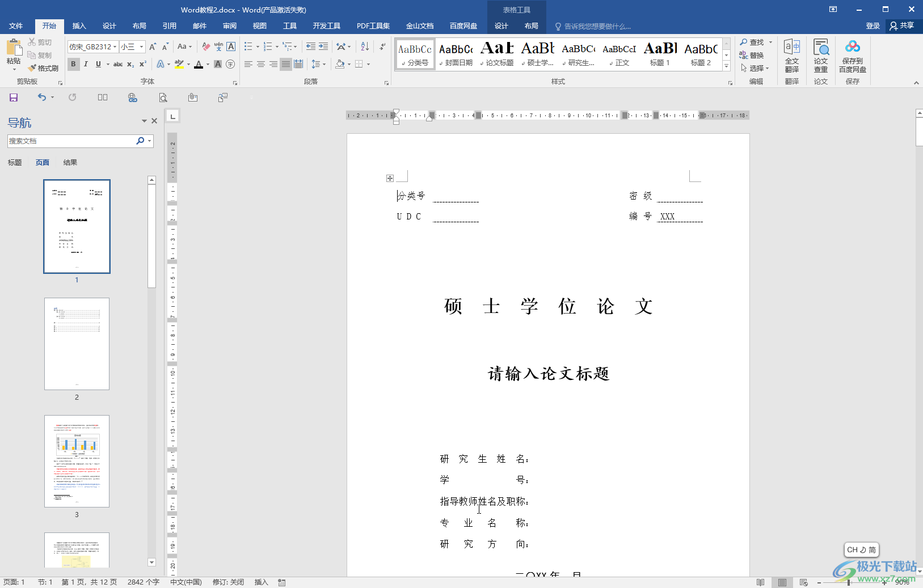Toggle Underline formatting
Viewport: 923px width, 588px height.
(98, 64)
